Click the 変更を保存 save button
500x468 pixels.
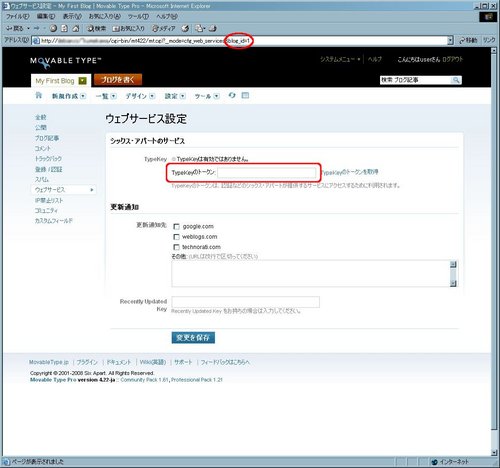click(x=193, y=337)
